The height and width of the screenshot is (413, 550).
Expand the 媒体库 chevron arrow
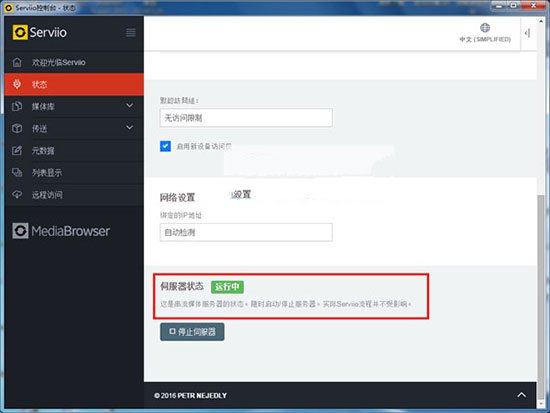[129, 106]
